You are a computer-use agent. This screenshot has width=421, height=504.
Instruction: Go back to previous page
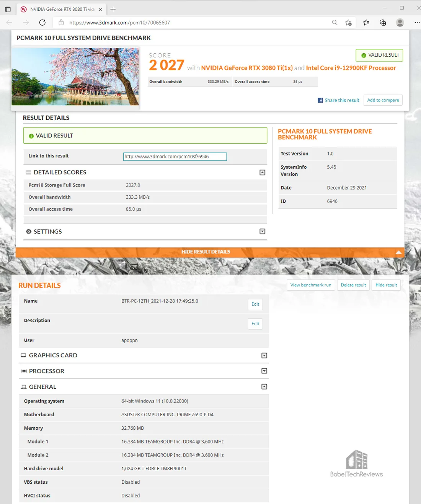(10, 23)
